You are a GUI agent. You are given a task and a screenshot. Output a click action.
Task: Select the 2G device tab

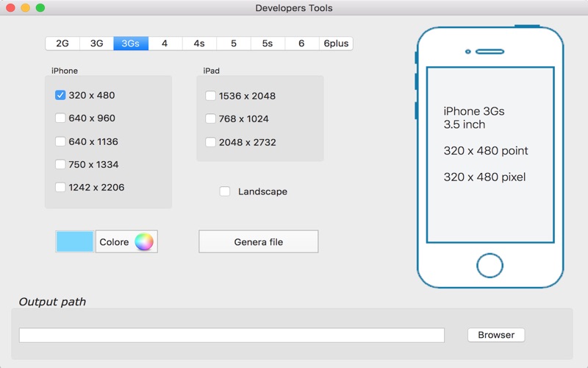[62, 43]
